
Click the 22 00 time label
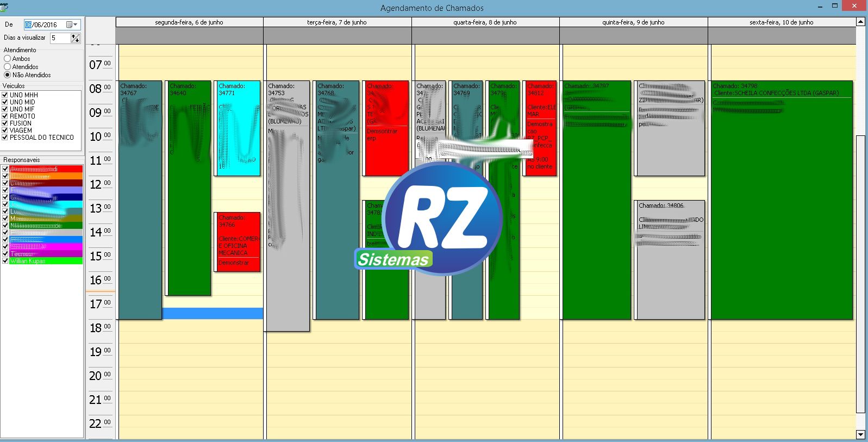(99, 424)
